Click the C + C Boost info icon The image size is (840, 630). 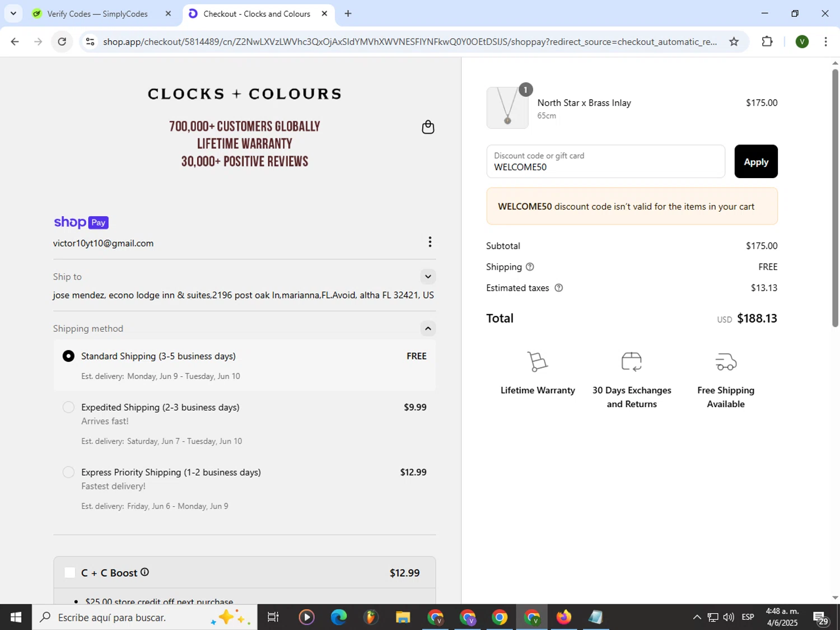tap(144, 572)
